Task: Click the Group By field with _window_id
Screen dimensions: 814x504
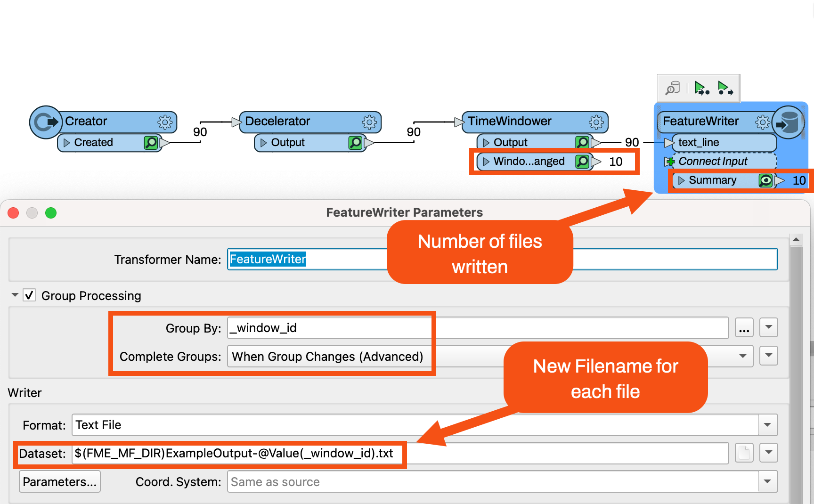Action: tap(478, 328)
